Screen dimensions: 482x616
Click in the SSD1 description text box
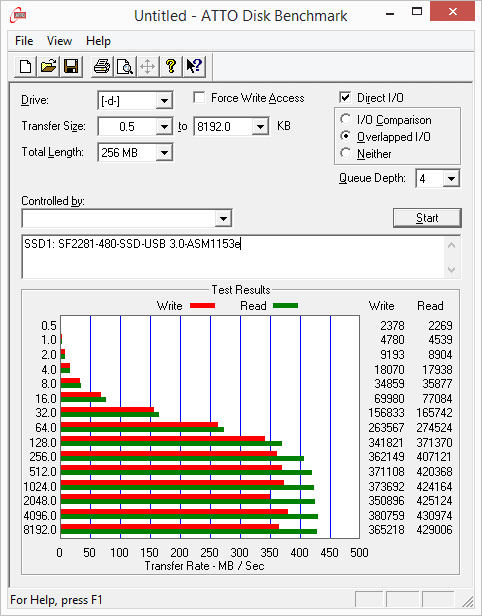pyautogui.click(x=233, y=257)
